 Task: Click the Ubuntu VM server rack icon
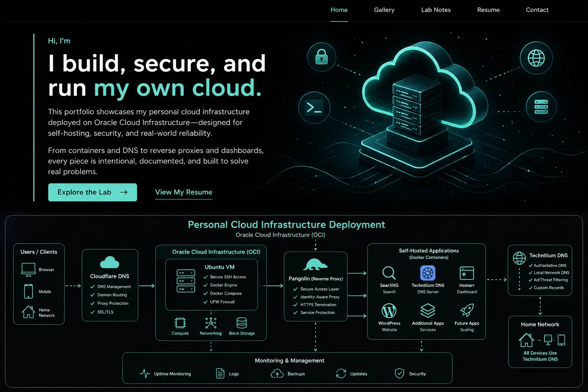186,281
